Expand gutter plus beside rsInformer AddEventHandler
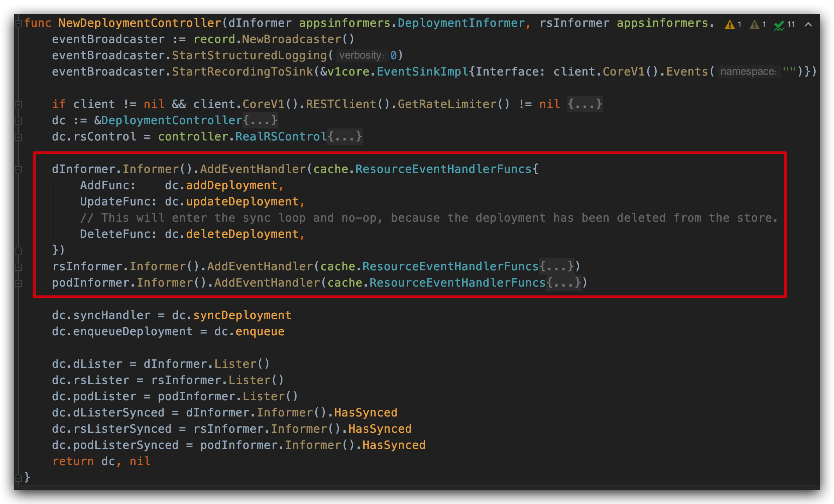The height and width of the screenshot is (504, 834). coord(18,267)
